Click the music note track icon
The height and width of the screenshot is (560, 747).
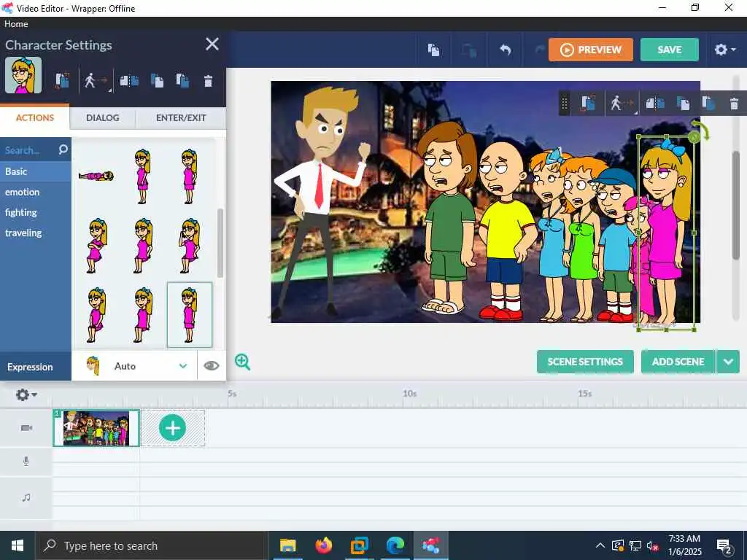[26, 497]
